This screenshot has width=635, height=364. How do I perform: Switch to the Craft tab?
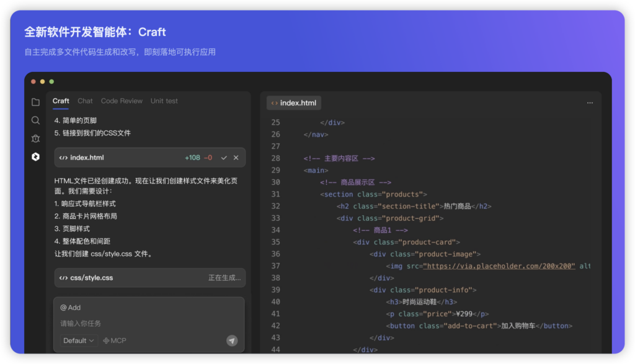click(61, 101)
